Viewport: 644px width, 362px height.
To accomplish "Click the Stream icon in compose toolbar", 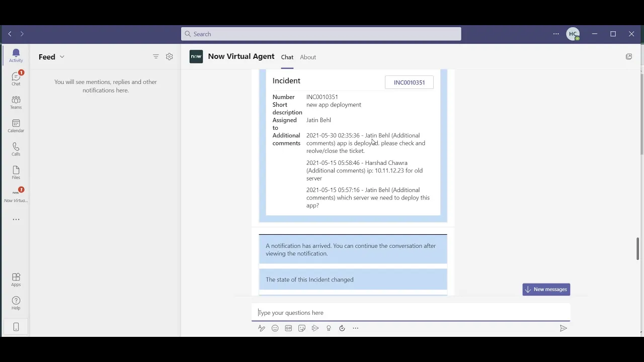I will click(315, 328).
